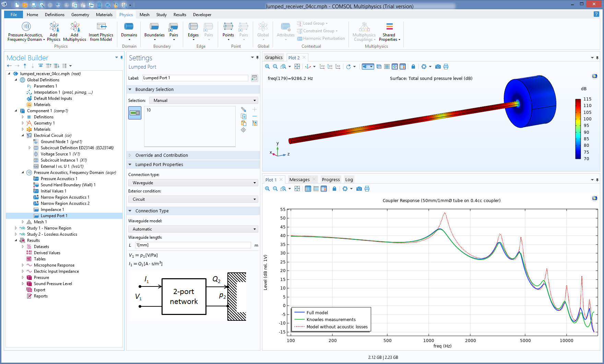Take an image snapshot with the camera icon
The width and height of the screenshot is (604, 364).
[438, 67]
